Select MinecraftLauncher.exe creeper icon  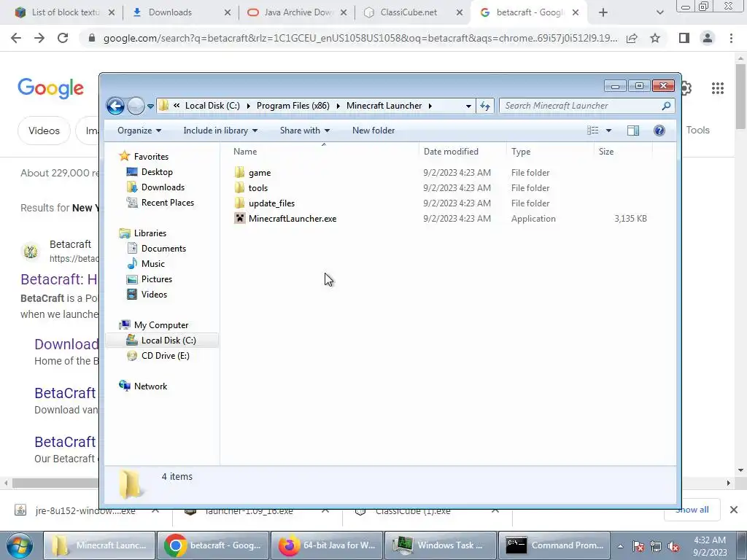pos(239,219)
